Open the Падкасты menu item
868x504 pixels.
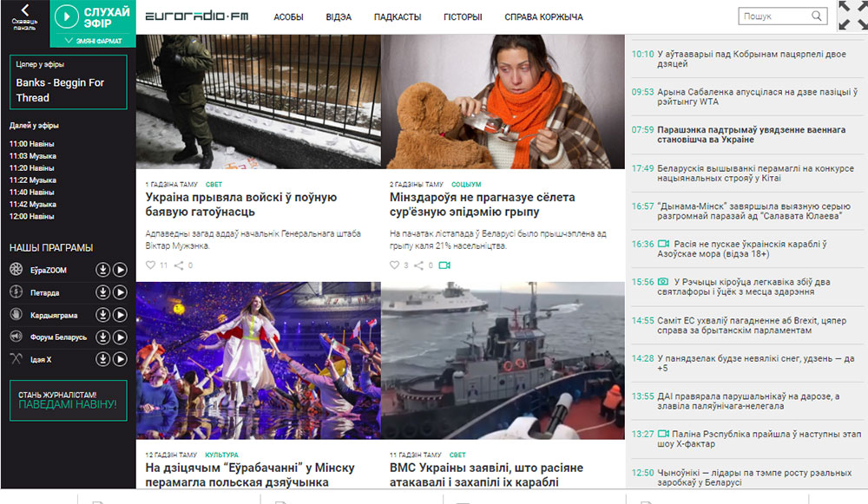click(398, 16)
